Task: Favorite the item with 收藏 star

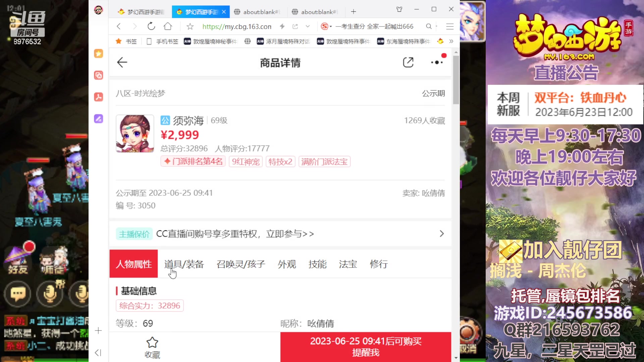Action: coord(152,347)
